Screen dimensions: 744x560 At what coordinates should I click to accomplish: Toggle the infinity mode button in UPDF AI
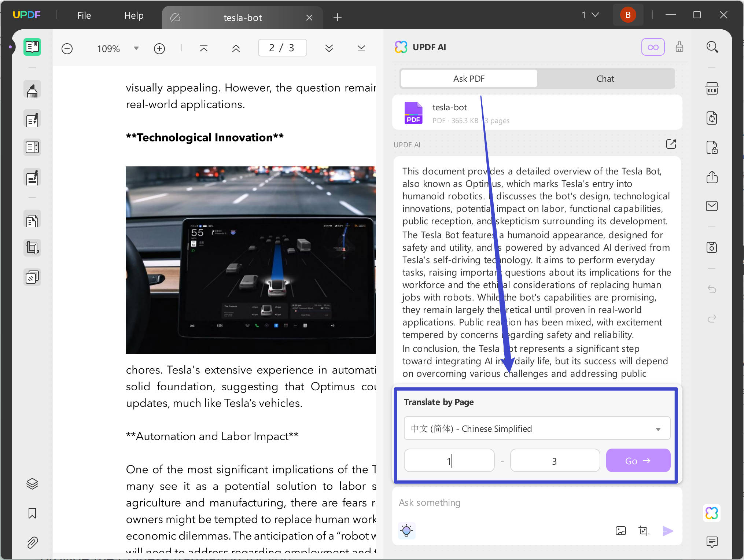tap(653, 47)
